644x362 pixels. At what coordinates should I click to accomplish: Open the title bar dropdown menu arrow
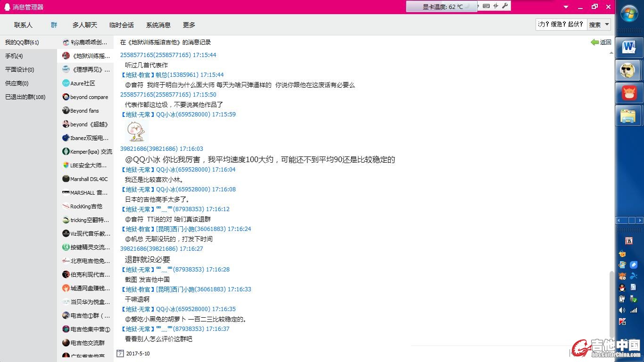coord(566,7)
